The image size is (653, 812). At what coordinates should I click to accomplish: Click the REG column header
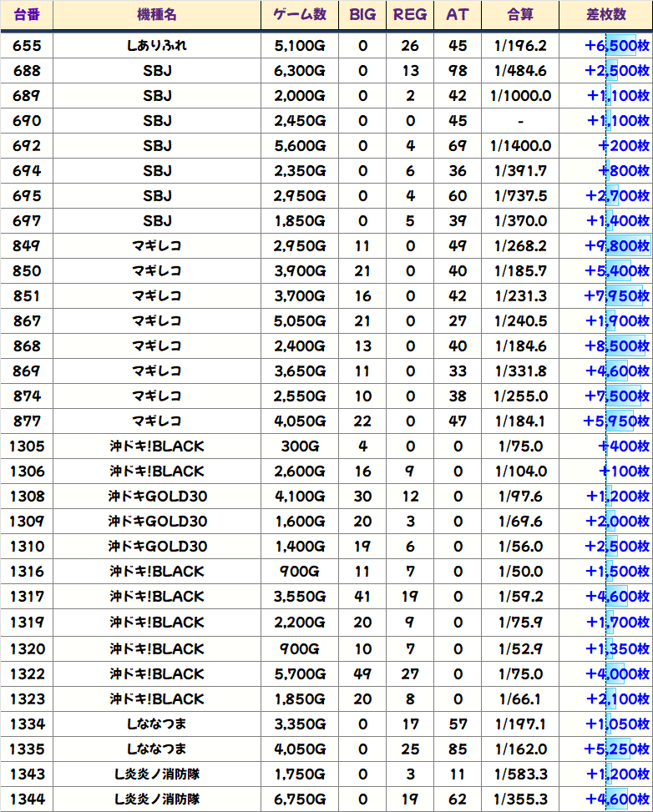coord(410,15)
